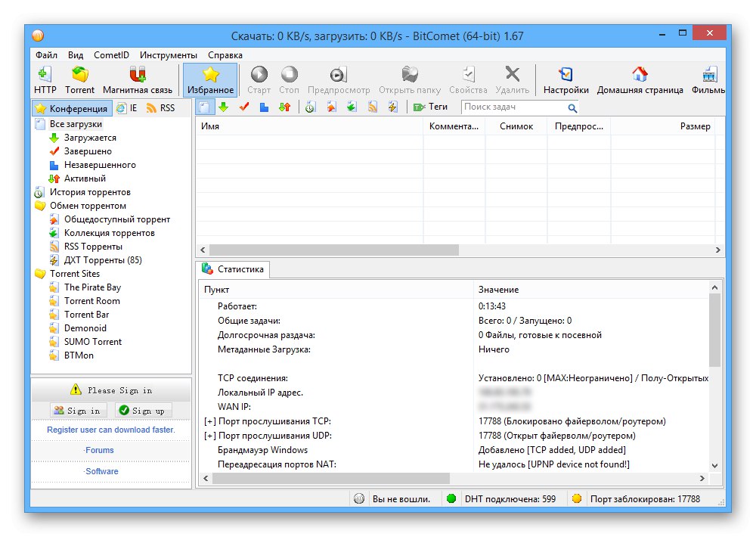
Task: Open the Вид menu
Action: [75, 55]
